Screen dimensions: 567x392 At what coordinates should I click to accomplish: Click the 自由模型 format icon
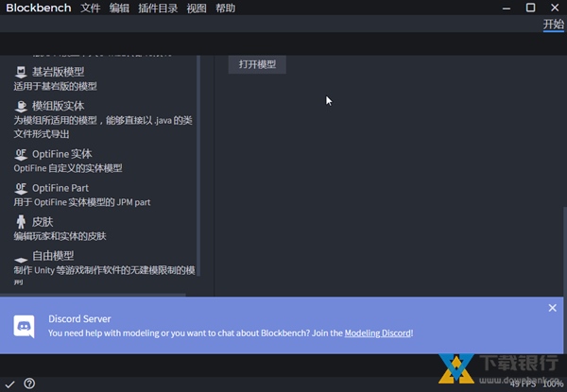point(21,259)
